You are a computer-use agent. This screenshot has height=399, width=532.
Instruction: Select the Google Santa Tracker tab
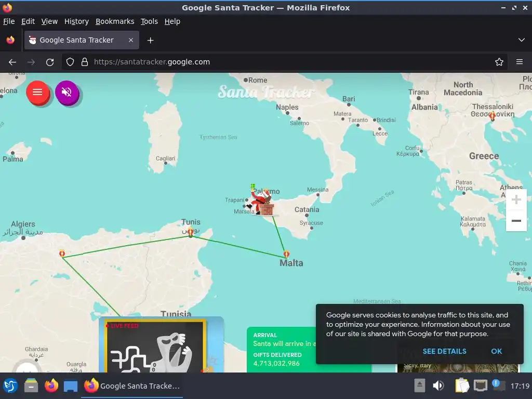click(82, 40)
